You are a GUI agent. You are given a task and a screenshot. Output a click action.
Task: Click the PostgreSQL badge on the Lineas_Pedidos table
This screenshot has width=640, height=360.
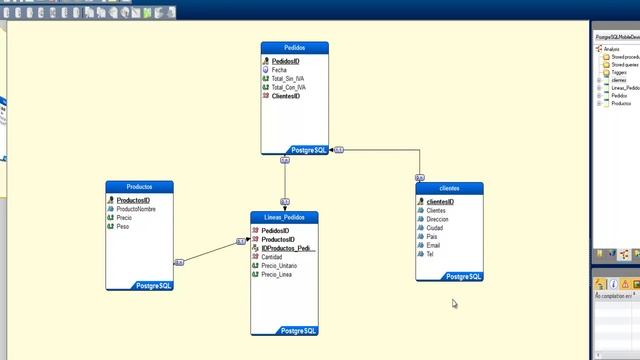tap(298, 331)
